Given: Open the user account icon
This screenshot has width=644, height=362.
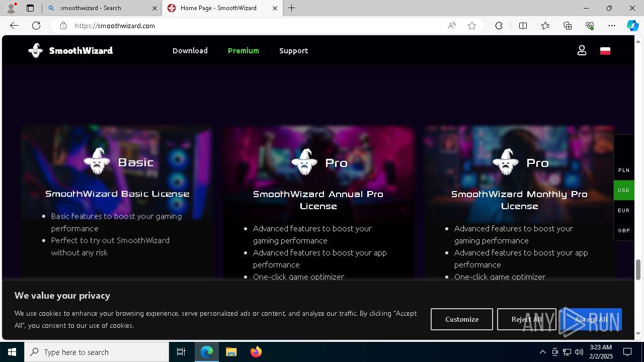Looking at the screenshot, I should (582, 50).
